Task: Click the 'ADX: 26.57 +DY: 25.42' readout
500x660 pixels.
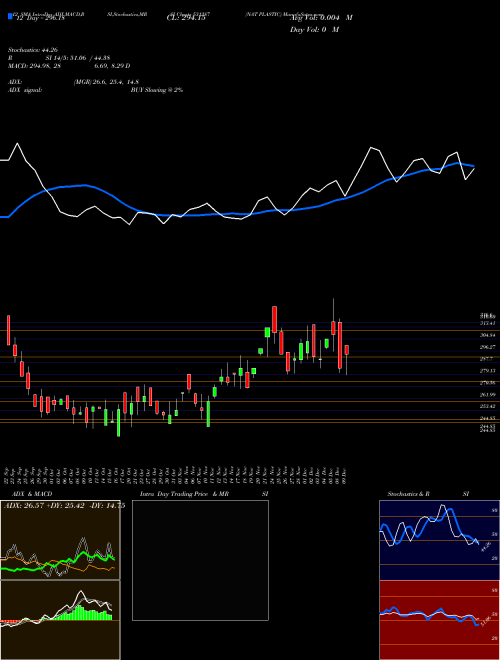Action: (x=45, y=506)
